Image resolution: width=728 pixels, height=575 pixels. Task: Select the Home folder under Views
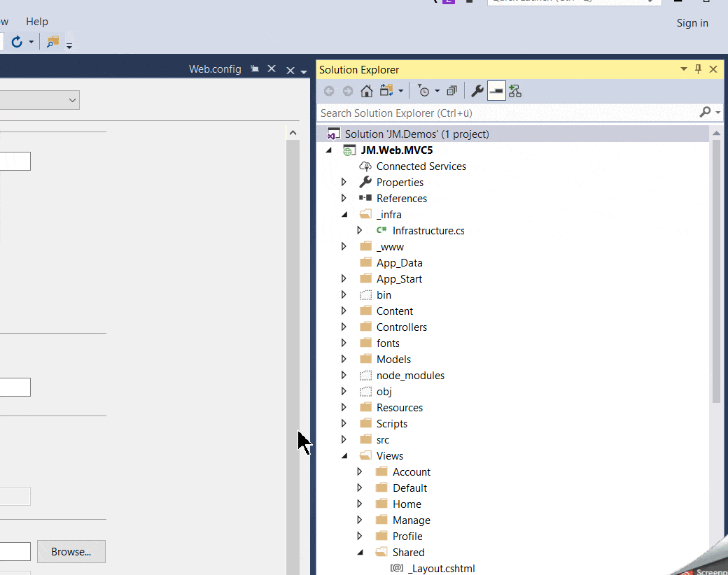tap(407, 504)
